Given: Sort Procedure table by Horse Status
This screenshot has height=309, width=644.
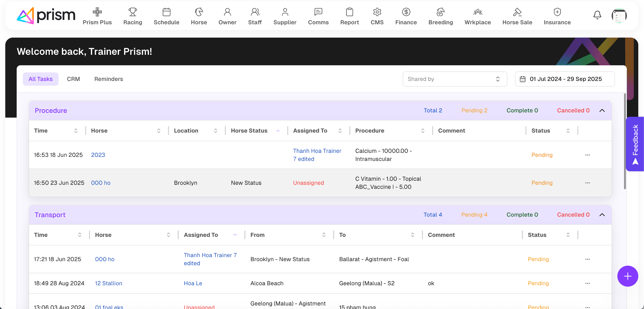Looking at the screenshot, I should (278, 131).
